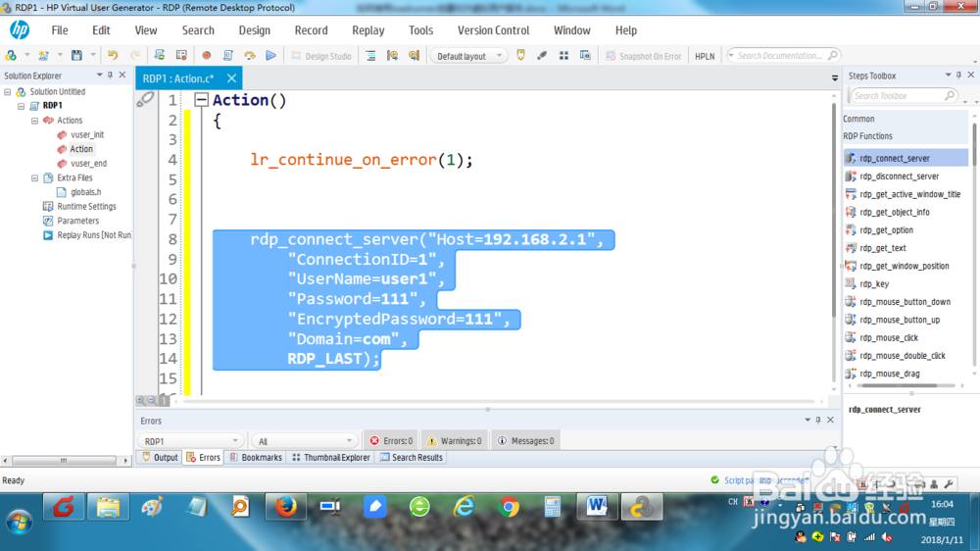The image size is (980, 551).
Task: Collapse the Action() code fold marker
Action: coord(201,99)
